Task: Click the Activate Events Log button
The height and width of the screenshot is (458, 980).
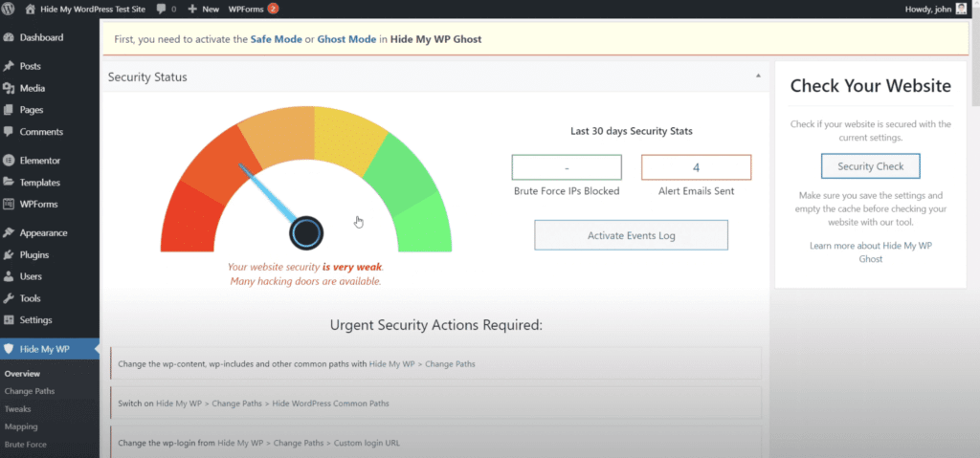Action: point(631,235)
